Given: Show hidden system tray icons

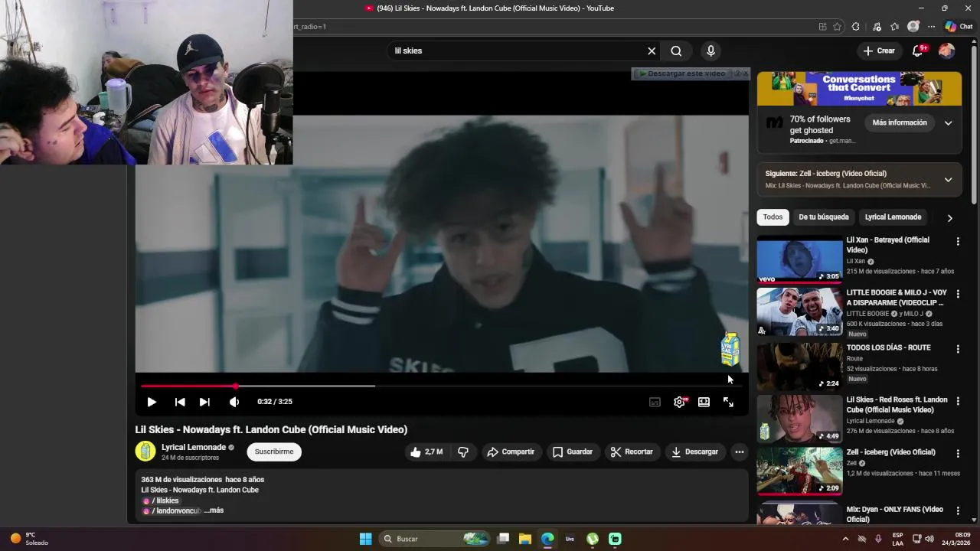Looking at the screenshot, I should [845, 539].
